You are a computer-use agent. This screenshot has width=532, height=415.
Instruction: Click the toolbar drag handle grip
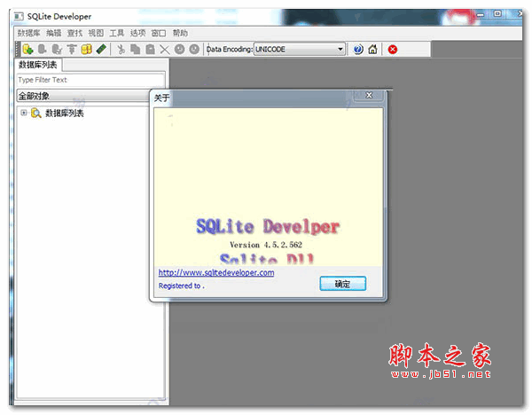[x=18, y=50]
